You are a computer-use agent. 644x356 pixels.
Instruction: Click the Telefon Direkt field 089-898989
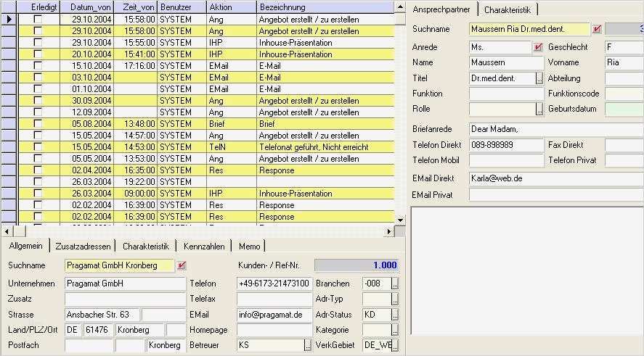506,145
